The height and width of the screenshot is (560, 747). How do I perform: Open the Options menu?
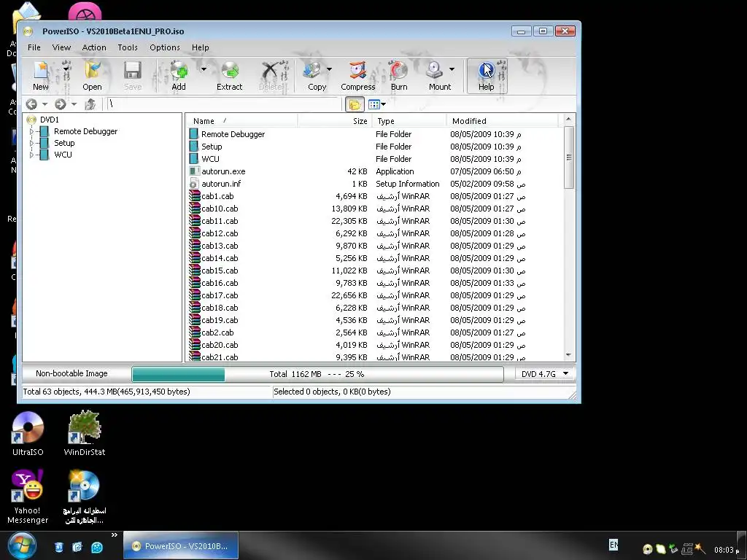click(x=165, y=47)
